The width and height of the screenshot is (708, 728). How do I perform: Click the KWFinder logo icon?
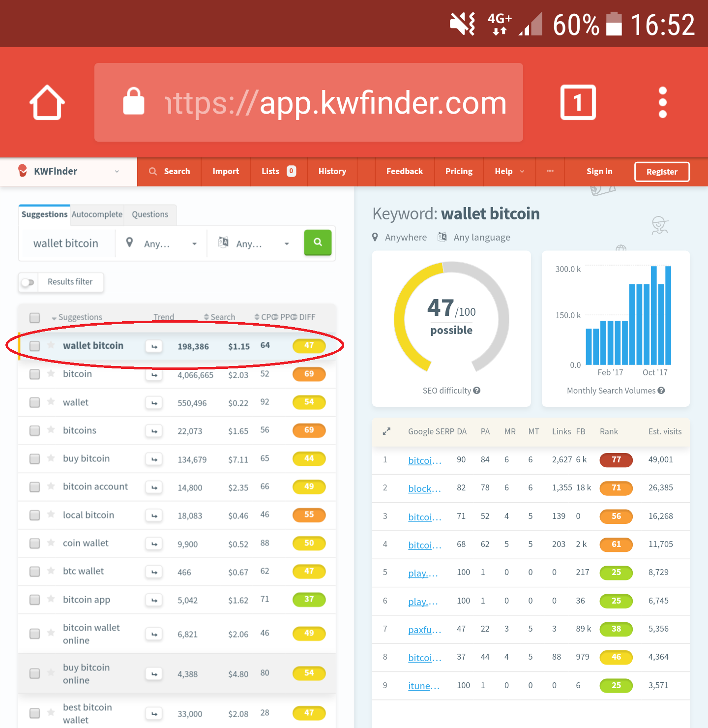click(22, 171)
